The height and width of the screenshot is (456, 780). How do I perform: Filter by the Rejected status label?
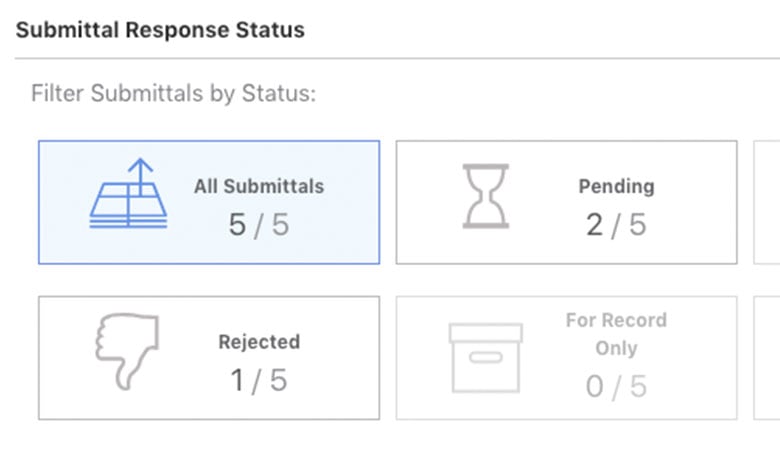pyautogui.click(x=259, y=342)
